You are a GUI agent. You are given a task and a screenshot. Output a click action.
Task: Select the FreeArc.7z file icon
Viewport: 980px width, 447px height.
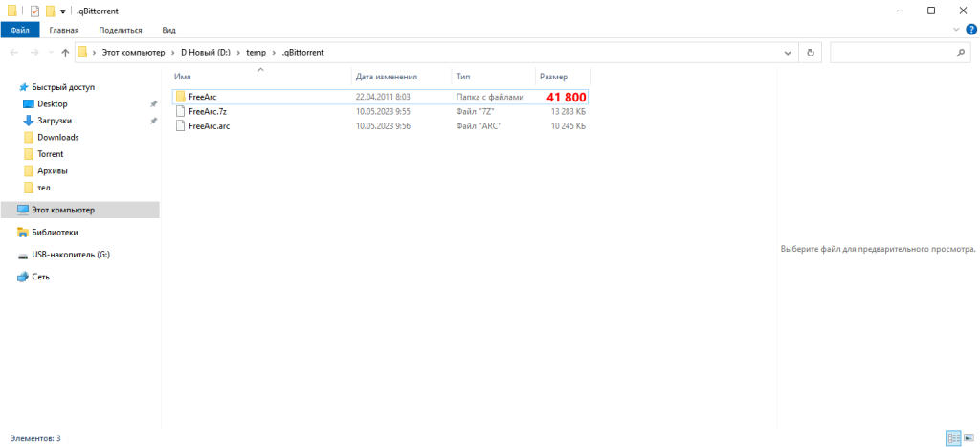181,111
